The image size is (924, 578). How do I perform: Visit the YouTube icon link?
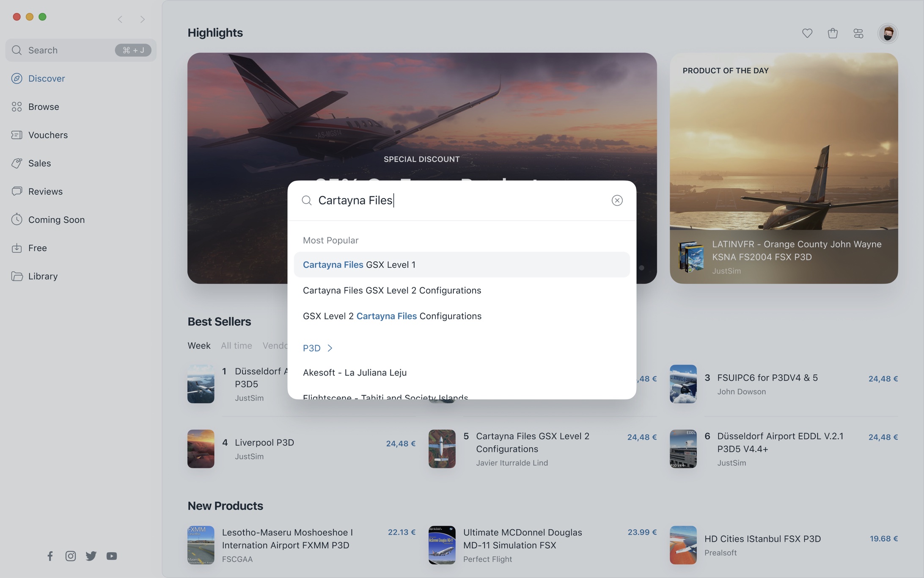coord(112,556)
